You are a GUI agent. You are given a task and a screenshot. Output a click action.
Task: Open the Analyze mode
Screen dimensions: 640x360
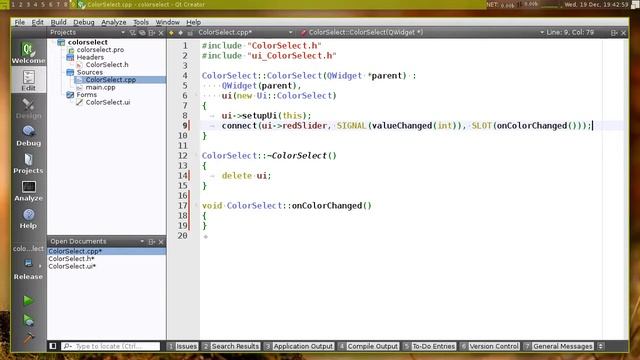(28, 191)
